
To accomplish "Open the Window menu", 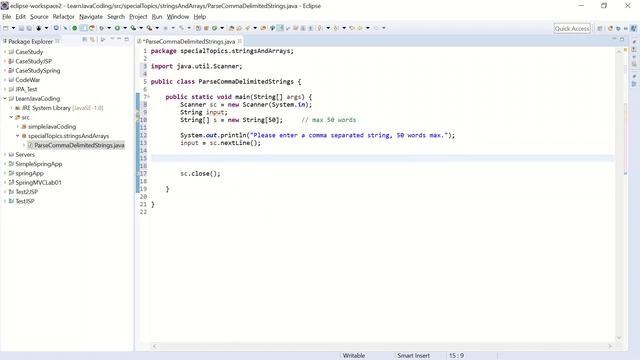I will tap(178, 17).
